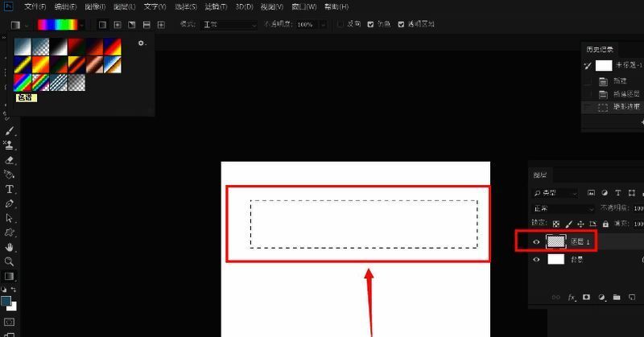This screenshot has height=337, width=644.
Task: Select the Horizontal Type tool
Action: click(x=9, y=189)
